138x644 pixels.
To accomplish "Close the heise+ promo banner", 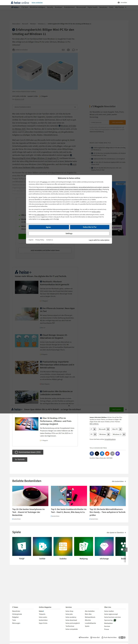I will pyautogui.click(x=126, y=409).
